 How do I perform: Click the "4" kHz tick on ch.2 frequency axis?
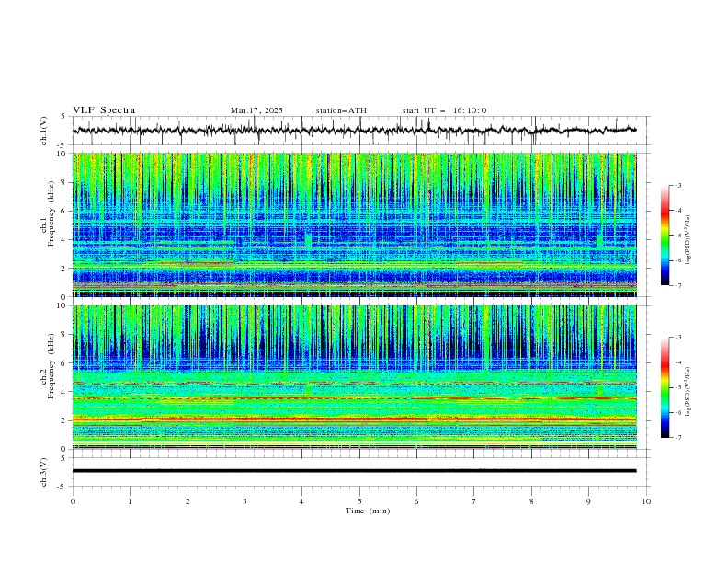64,392
